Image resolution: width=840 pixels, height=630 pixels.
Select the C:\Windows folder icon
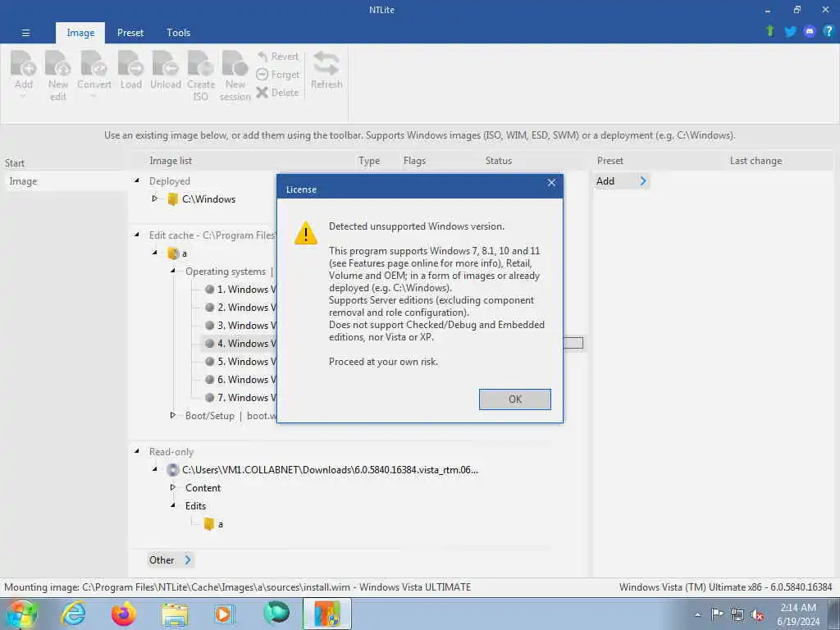click(x=172, y=199)
